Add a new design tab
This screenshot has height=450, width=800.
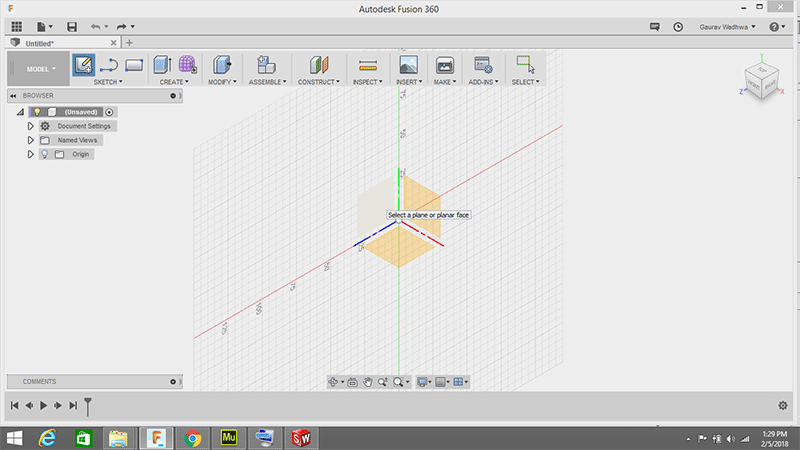129,43
